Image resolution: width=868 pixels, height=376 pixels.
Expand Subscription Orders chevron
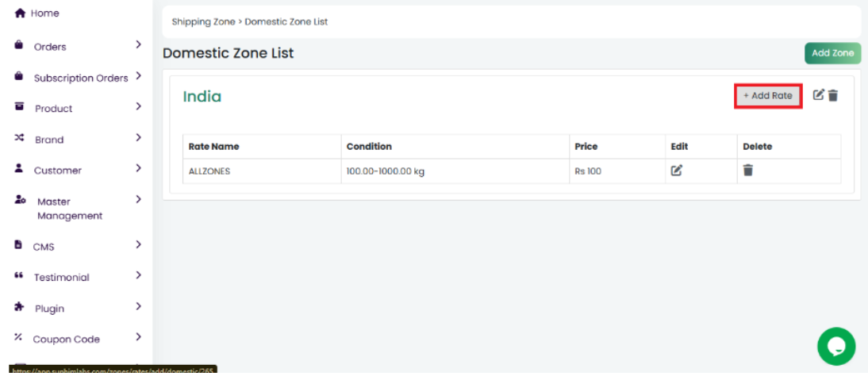[138, 77]
